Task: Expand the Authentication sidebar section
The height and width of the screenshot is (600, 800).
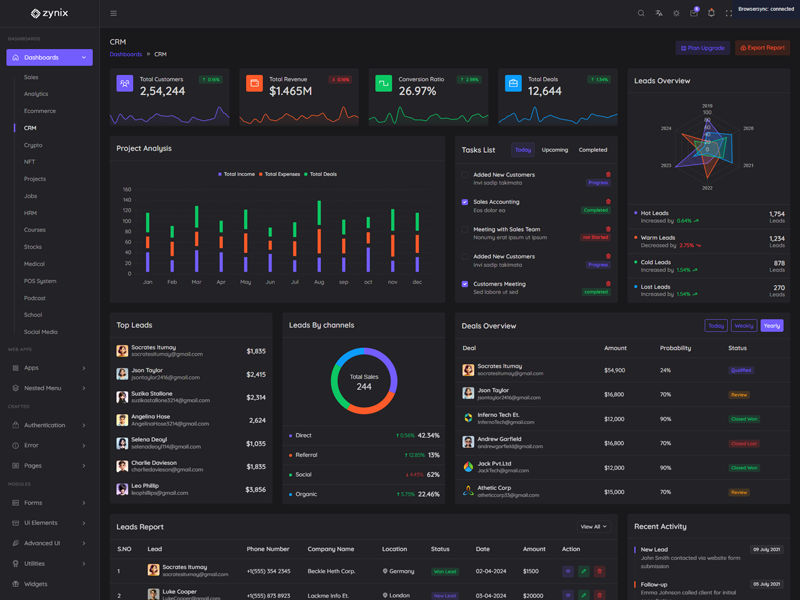Action: point(50,425)
